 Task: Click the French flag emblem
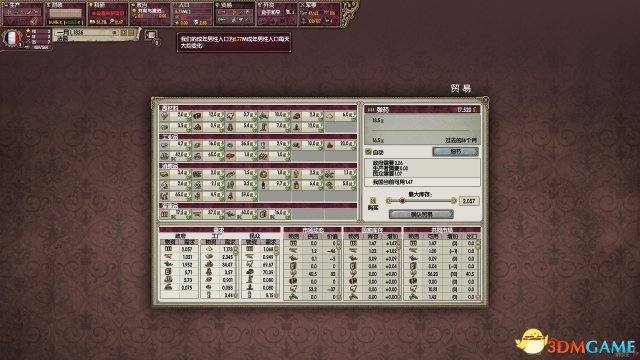(x=12, y=38)
